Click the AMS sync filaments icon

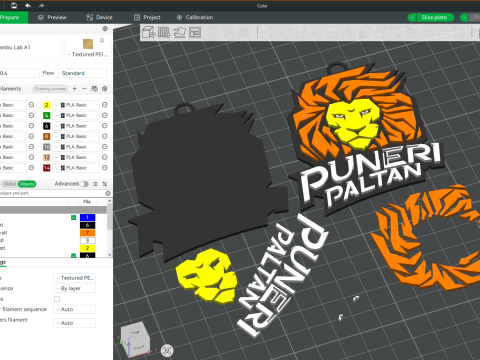coord(94,89)
